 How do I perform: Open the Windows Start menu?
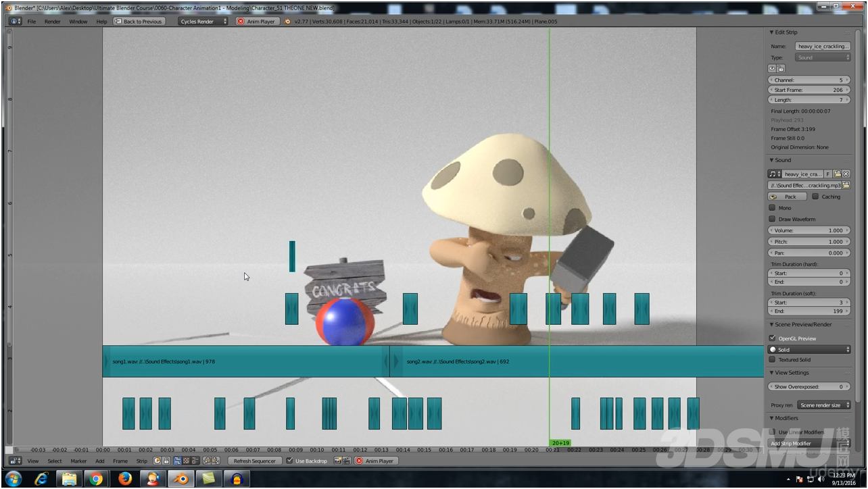pos(13,479)
